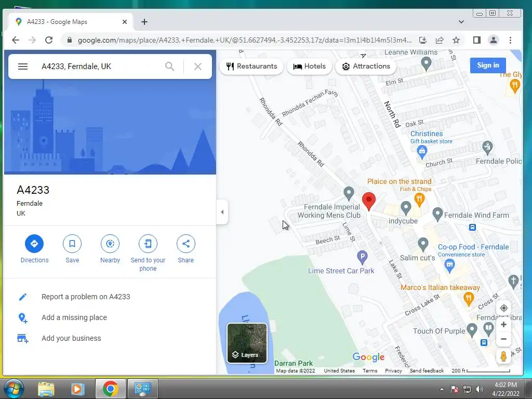Open a new browser tab
This screenshot has width=532, height=399.
[x=144, y=22]
